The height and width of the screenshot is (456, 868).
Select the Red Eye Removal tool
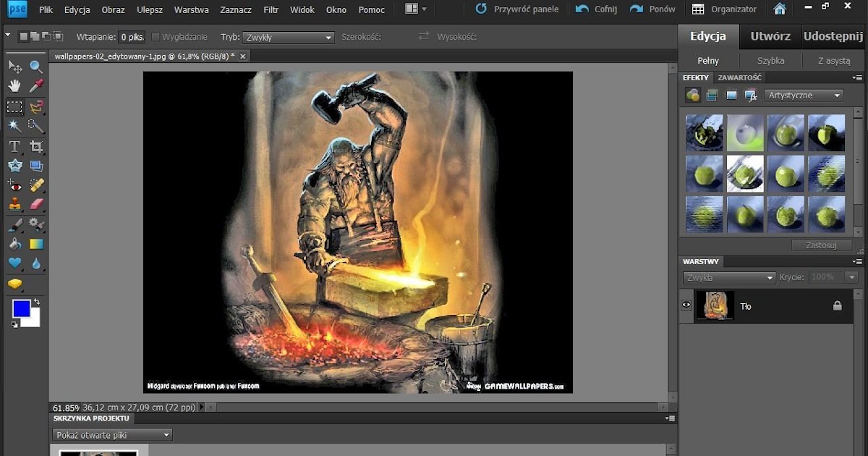14,185
